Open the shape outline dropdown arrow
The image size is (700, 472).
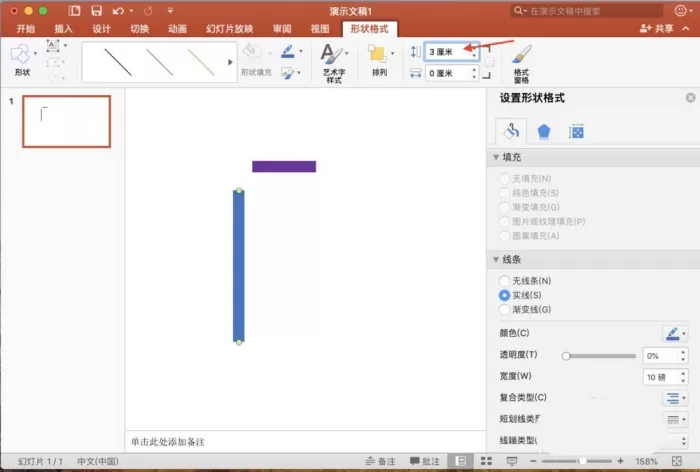(301, 52)
